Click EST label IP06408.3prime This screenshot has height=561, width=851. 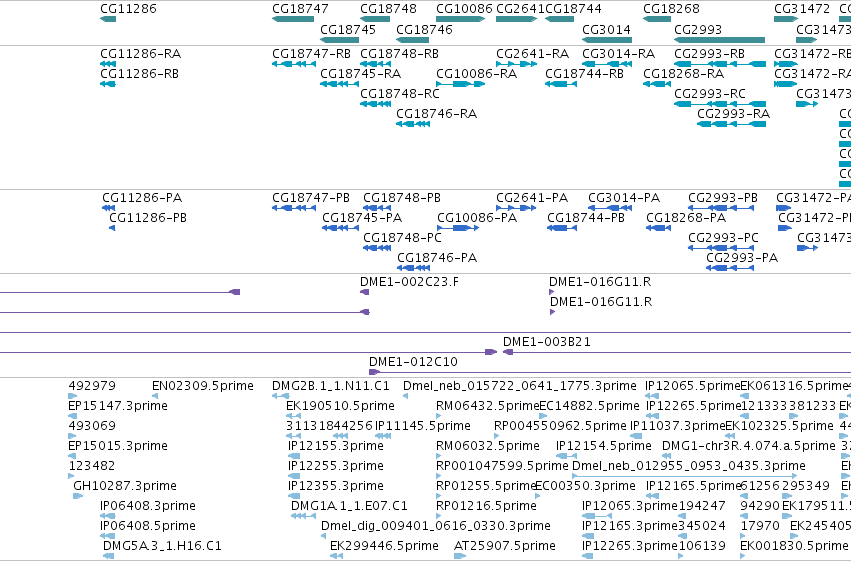point(148,506)
